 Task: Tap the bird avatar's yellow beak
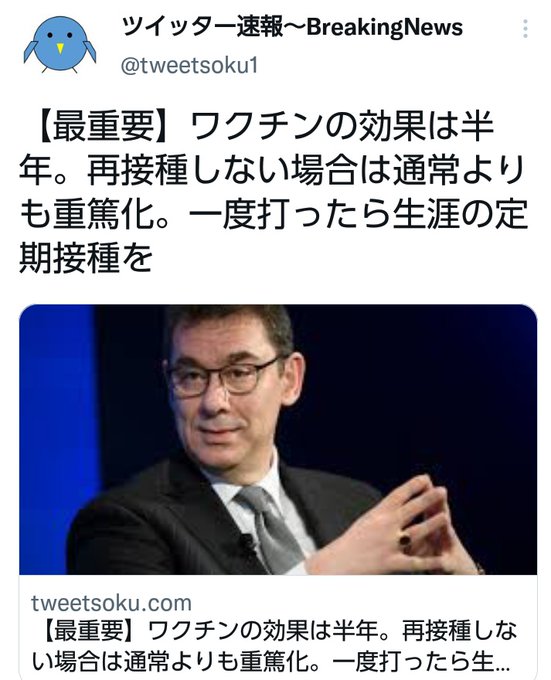[x=60, y=48]
